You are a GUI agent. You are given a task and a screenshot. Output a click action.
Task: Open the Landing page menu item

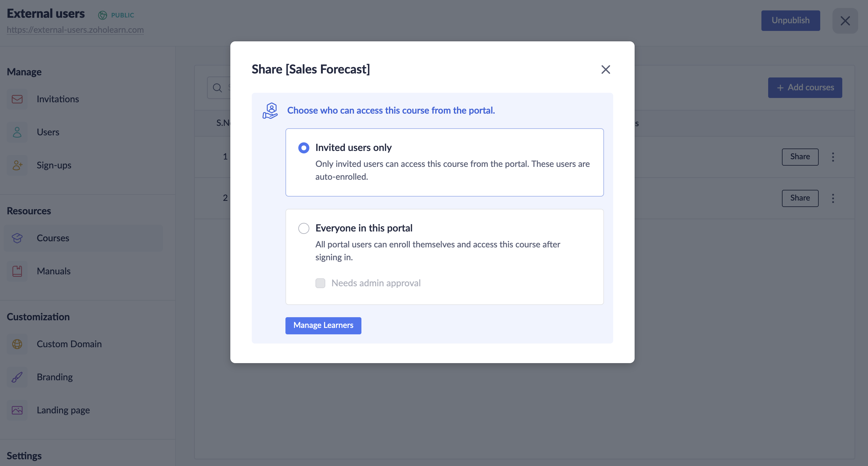pyautogui.click(x=63, y=410)
